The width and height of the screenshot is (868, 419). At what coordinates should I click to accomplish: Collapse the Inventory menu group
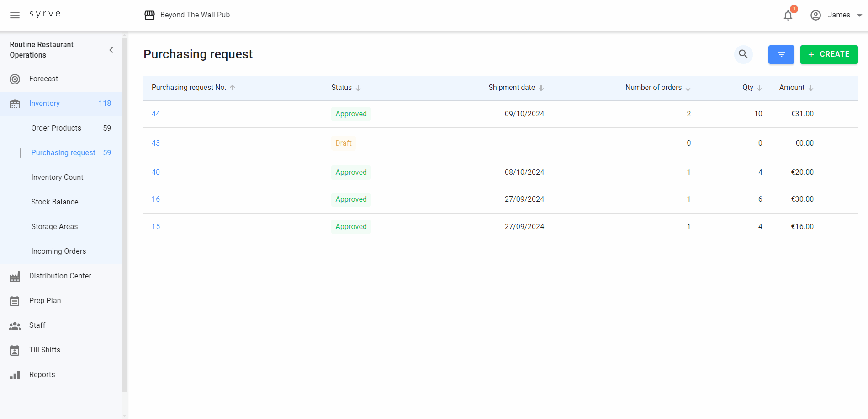click(x=44, y=104)
